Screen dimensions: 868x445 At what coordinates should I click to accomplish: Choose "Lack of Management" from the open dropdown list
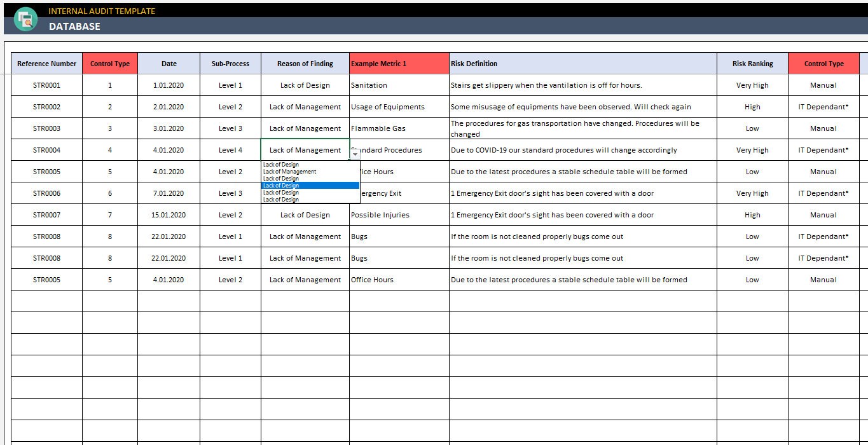(290, 172)
